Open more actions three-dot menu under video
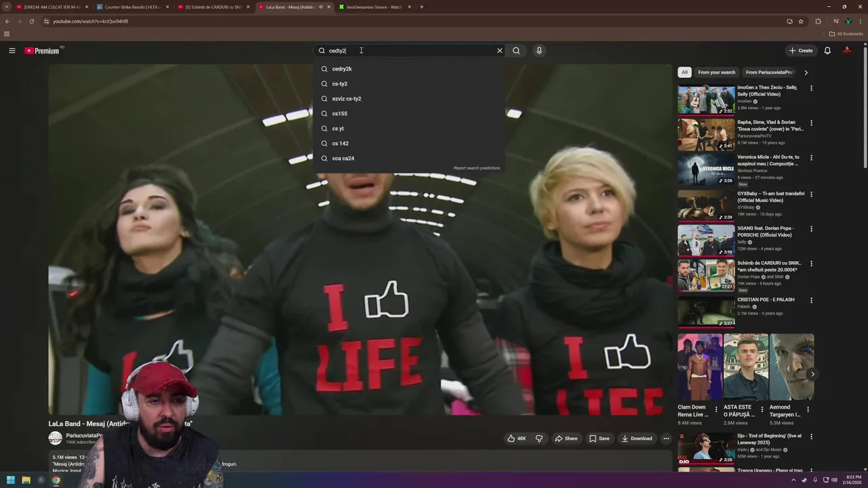 click(666, 439)
